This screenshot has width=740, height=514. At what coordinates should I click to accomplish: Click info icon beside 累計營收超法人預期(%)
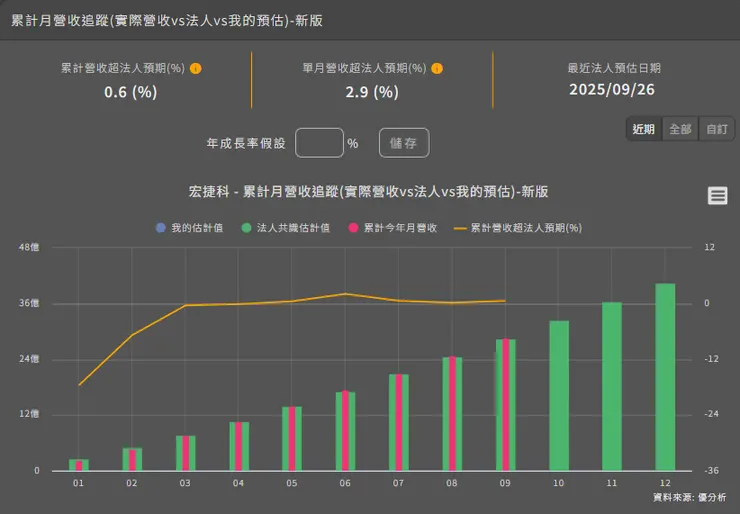(x=195, y=68)
